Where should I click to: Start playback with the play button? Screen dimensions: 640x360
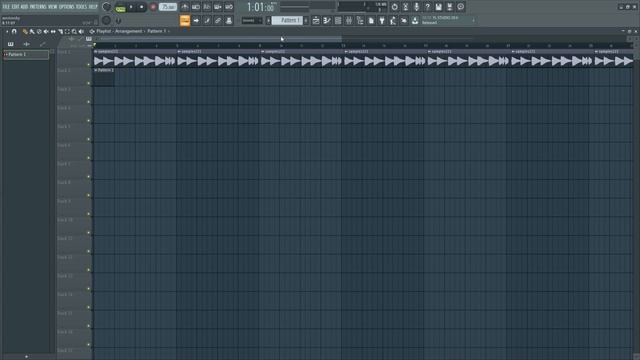(131, 7)
